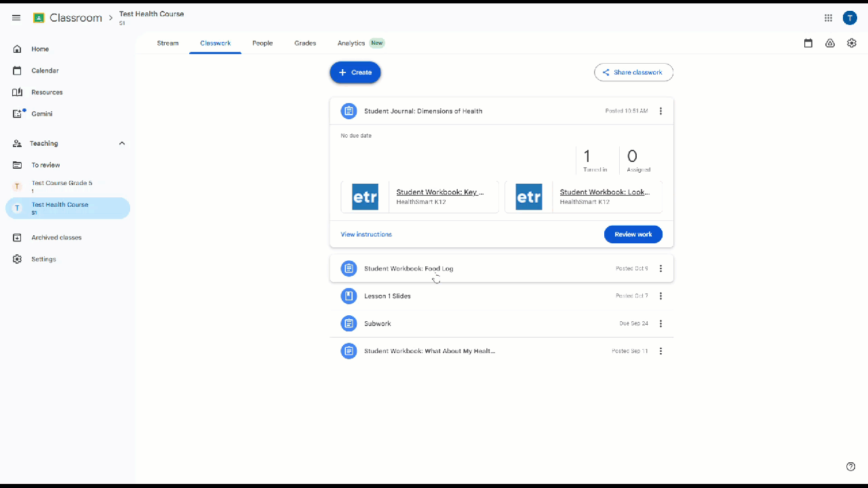Screen dimensions: 868x488
Task: Click the View instructions link
Action: [x=366, y=235]
